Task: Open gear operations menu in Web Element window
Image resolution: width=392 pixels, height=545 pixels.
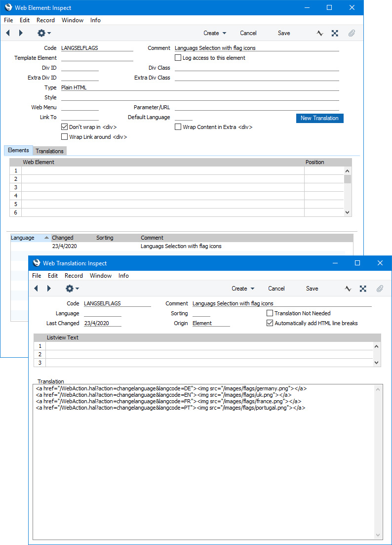Action: (x=44, y=33)
